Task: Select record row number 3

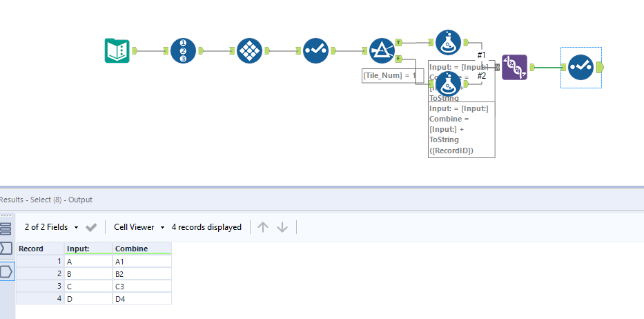Action: click(x=40, y=286)
